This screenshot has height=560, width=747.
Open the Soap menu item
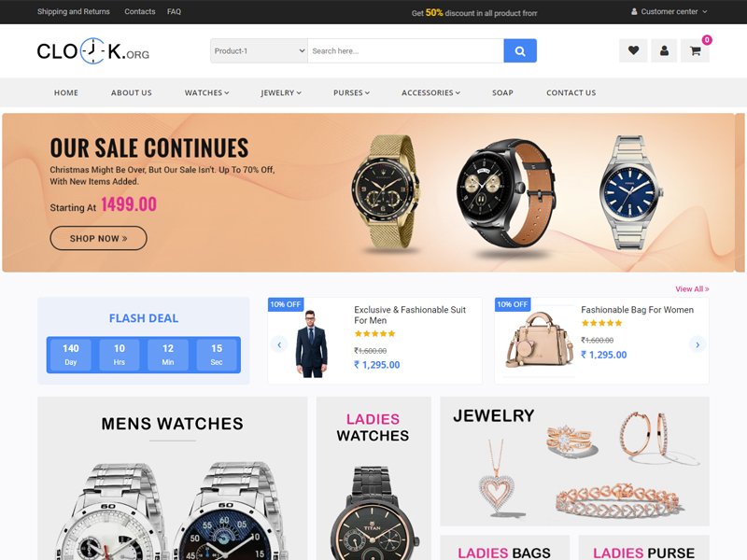click(502, 92)
